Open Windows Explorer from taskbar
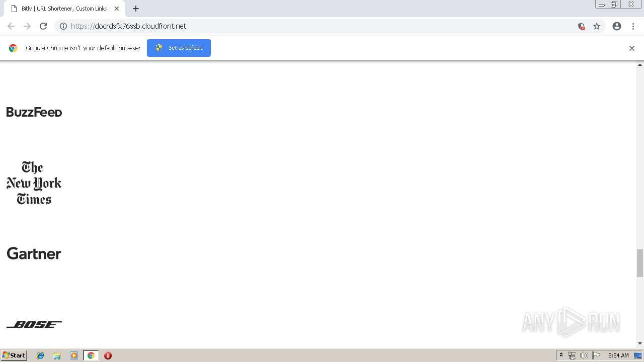This screenshot has height=362, width=644. click(57, 355)
